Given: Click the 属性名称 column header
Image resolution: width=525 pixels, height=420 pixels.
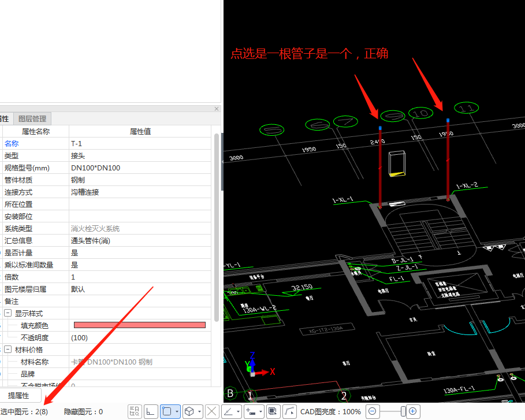Looking at the screenshot, I should coord(35,132).
